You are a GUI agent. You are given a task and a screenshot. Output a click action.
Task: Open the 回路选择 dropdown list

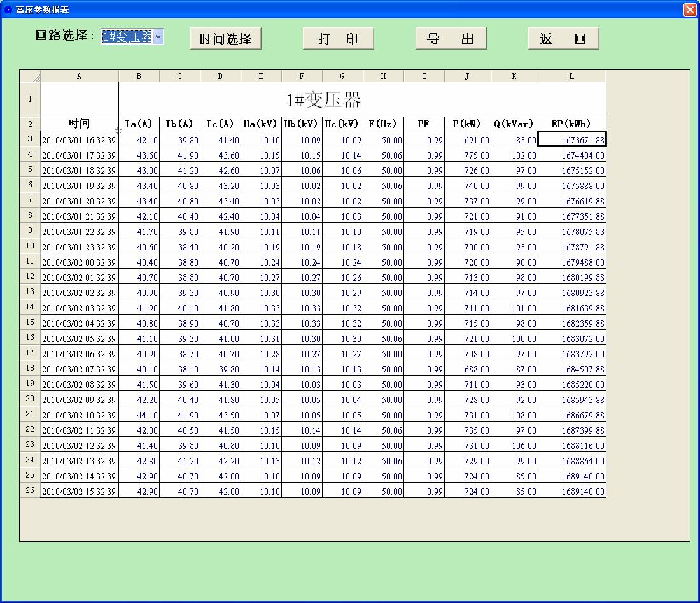coord(158,37)
